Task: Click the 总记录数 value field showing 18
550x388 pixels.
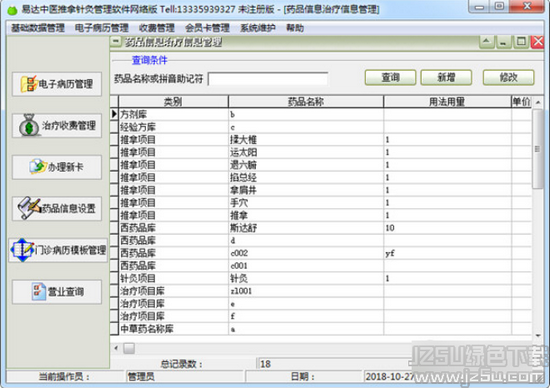Action: (x=333, y=364)
